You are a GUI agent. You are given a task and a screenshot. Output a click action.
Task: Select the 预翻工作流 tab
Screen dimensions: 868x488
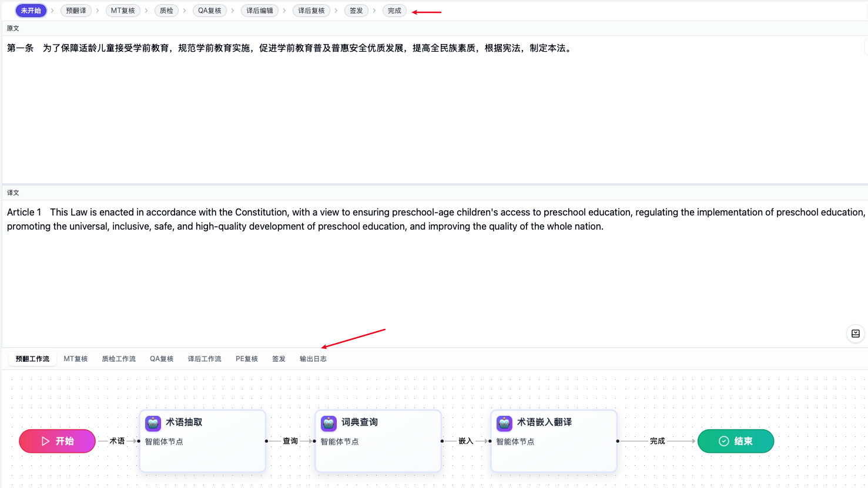32,359
